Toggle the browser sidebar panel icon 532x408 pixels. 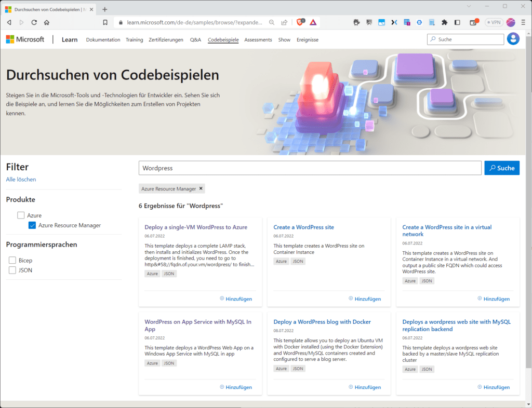click(x=457, y=22)
